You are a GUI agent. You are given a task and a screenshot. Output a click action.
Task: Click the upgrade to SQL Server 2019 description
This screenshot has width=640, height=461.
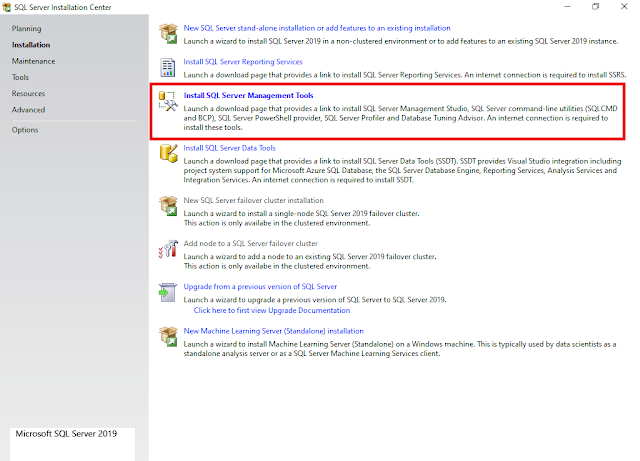click(315, 300)
